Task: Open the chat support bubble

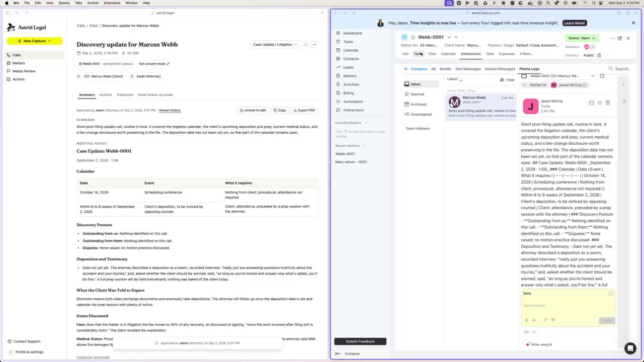Action: pyautogui.click(x=630, y=348)
